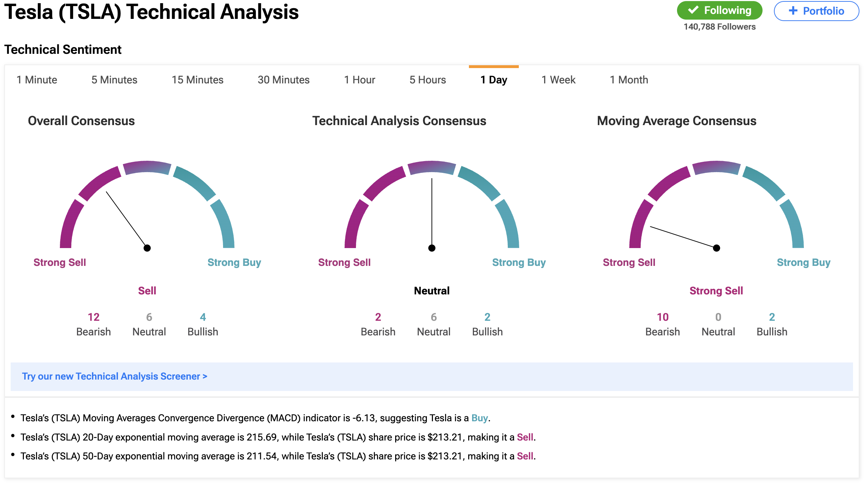Click the Overall Consensus gauge needle pivot
This screenshot has width=868, height=484.
tap(147, 248)
